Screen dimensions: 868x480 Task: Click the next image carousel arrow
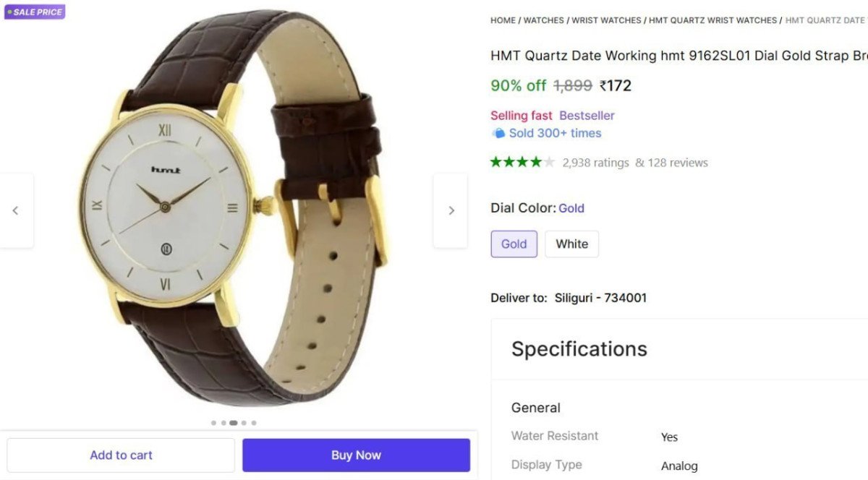pos(451,210)
